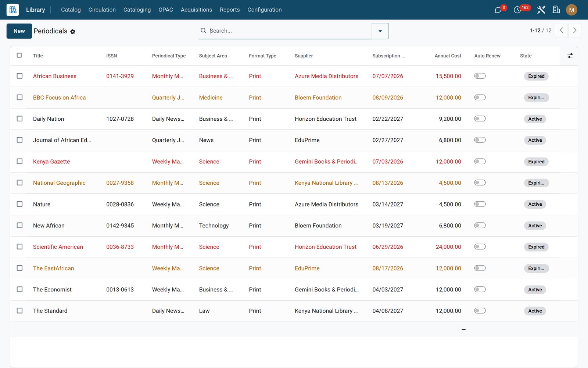Click the 1-12 pager range

coord(535,31)
